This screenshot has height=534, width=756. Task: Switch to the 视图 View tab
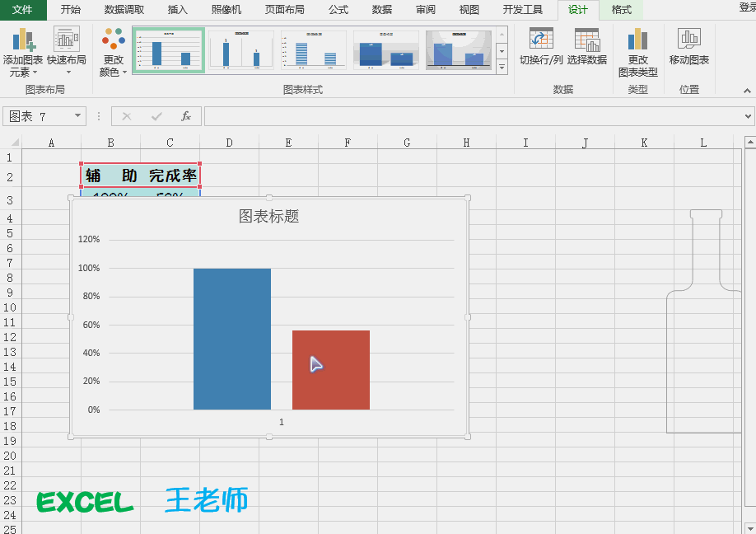(x=469, y=10)
